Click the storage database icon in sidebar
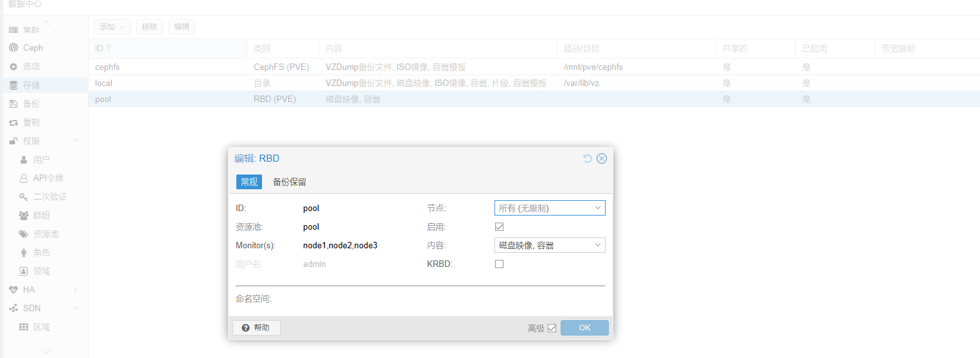The width and height of the screenshot is (980, 358). 13,85
